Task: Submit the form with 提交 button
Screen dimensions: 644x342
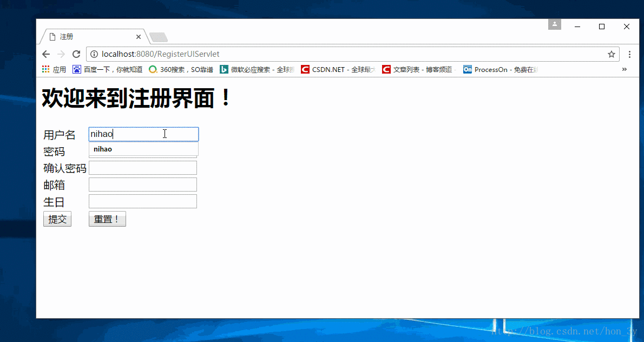Action: pos(57,219)
